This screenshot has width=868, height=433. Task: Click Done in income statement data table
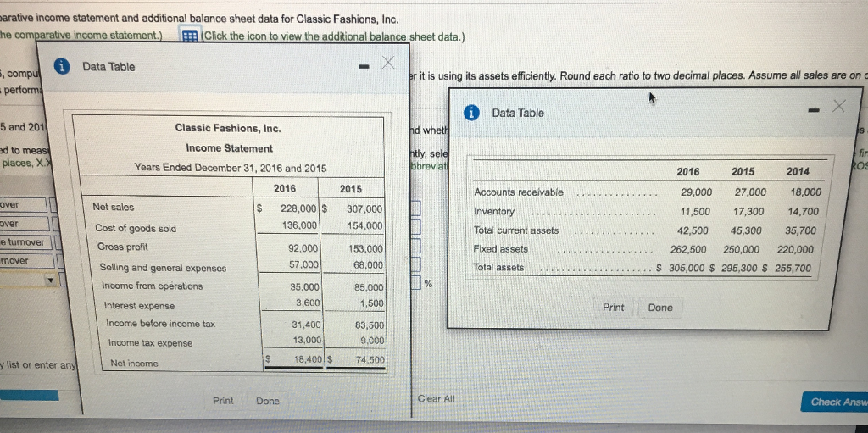[267, 402]
